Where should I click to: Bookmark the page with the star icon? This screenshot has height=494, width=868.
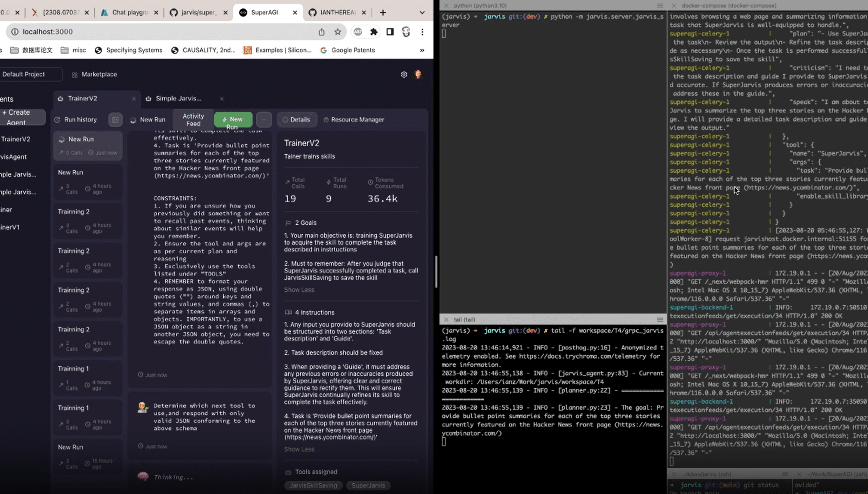tap(337, 32)
